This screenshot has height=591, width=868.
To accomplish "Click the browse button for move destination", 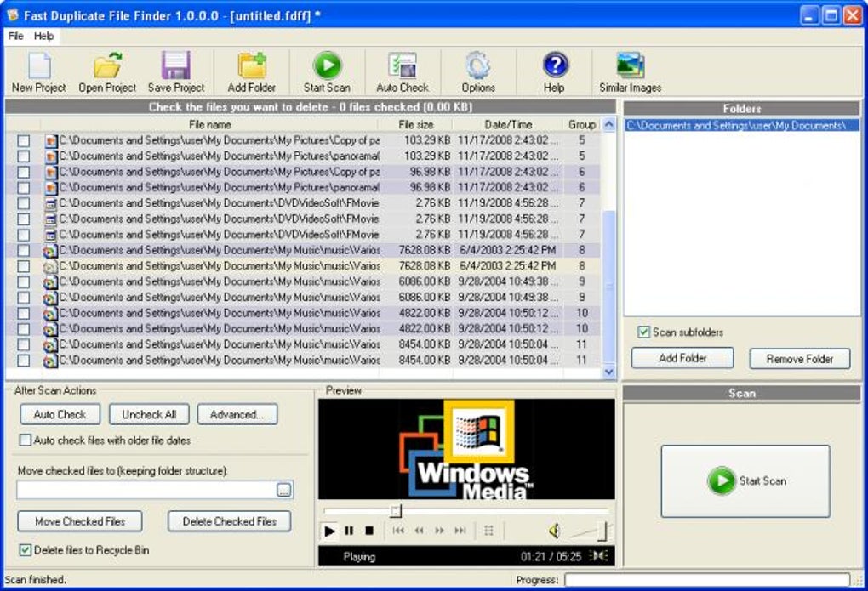I will coord(283,490).
